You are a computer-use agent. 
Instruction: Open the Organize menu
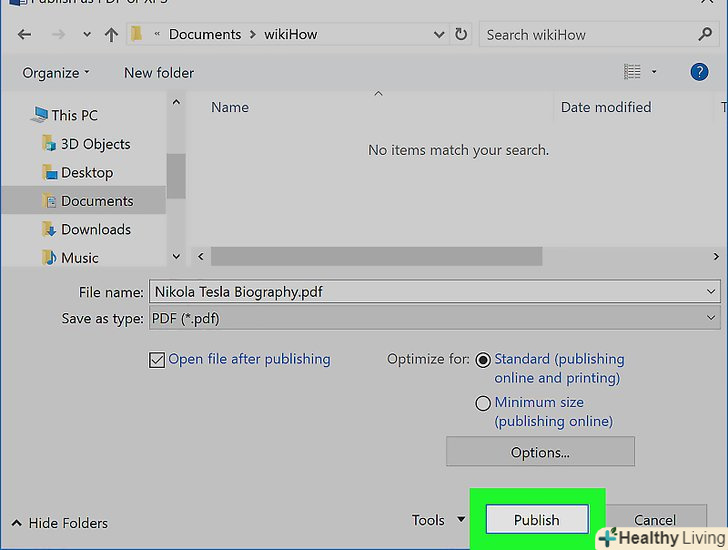click(56, 73)
